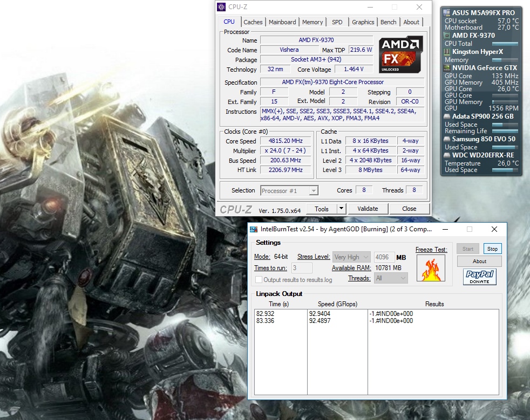Click the Code Name Vishera value

(x=289, y=50)
